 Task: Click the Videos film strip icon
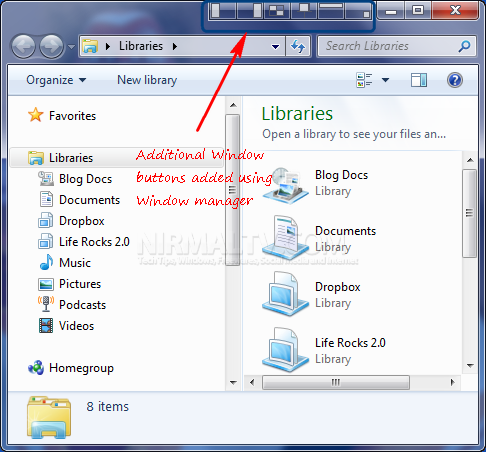pyautogui.click(x=46, y=326)
